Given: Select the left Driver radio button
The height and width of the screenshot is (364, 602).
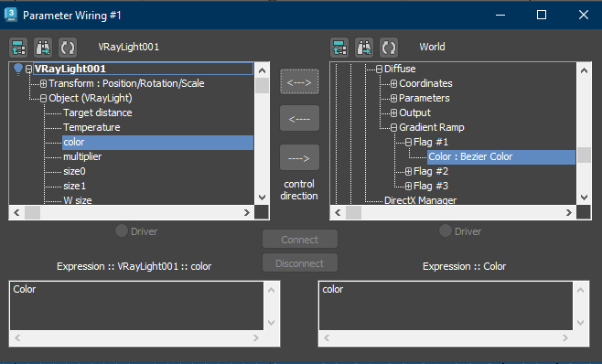Looking at the screenshot, I should pos(122,230).
